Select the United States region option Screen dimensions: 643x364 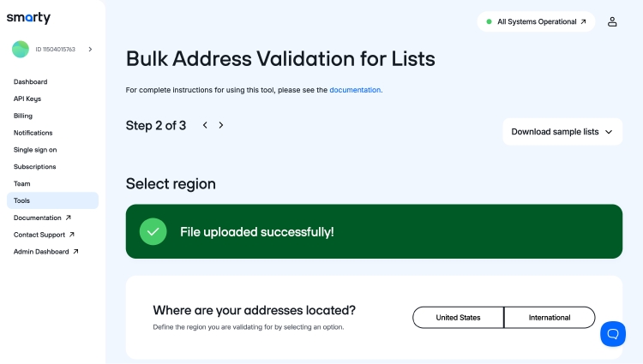(x=458, y=318)
